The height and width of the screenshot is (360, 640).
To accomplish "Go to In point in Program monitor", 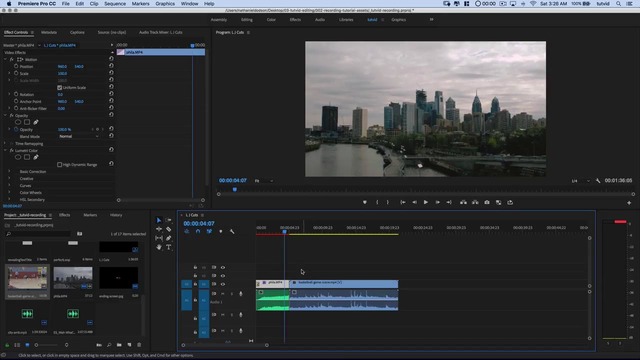I will tap(403, 202).
